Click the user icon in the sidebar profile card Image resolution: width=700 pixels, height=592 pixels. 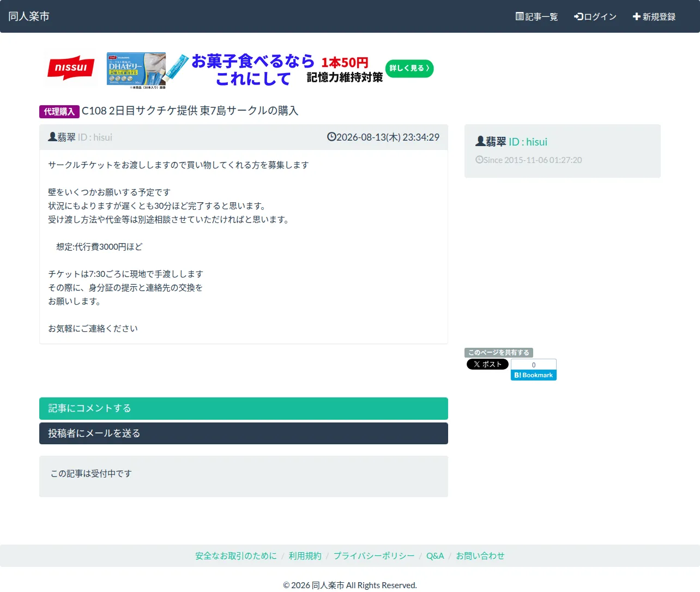[480, 141]
